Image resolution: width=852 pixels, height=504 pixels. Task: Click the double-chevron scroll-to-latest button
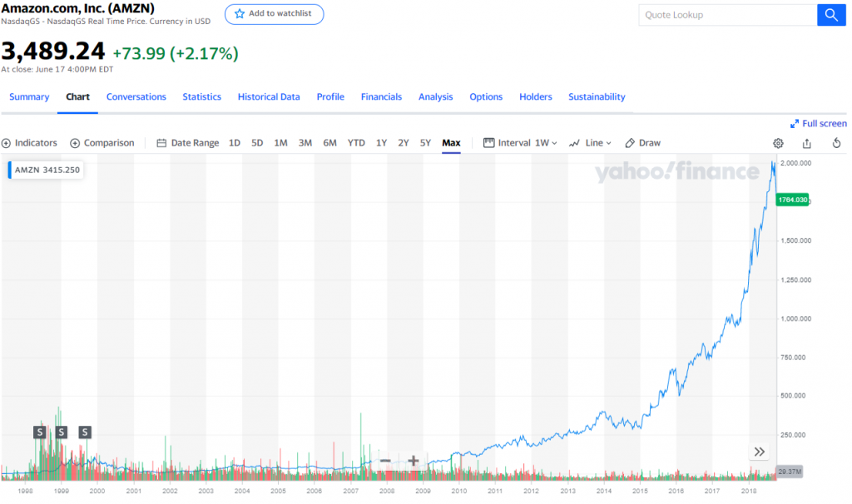[x=759, y=452]
